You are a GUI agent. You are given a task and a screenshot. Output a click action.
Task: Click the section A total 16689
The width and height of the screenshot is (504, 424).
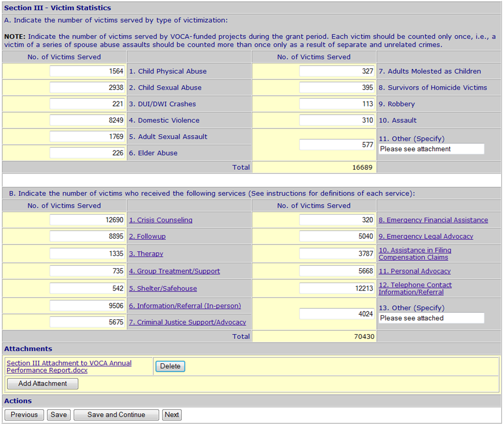(362, 167)
